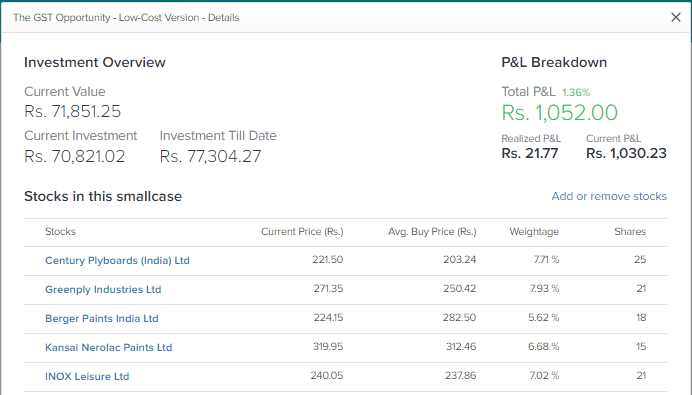Open Berger Paints India Ltd link

point(102,318)
